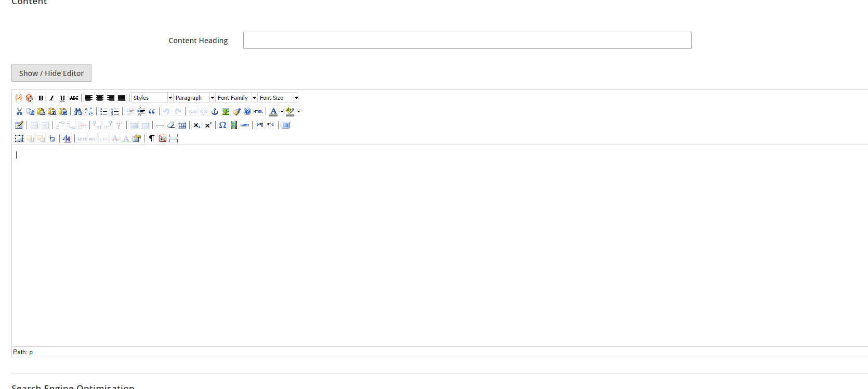This screenshot has width=868, height=389.
Task: Toggle italic formatting in editor toolbar
Action: click(x=52, y=98)
